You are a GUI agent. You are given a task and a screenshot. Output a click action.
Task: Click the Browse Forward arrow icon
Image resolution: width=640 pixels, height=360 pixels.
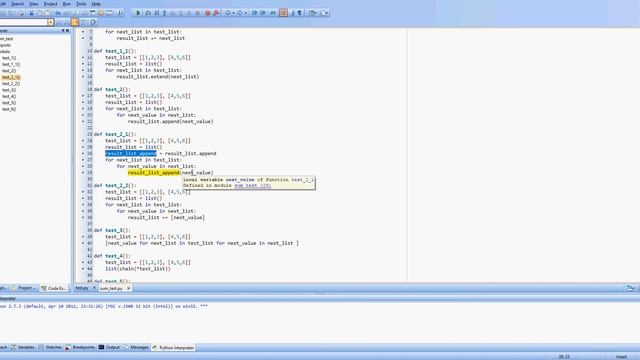pos(240,13)
